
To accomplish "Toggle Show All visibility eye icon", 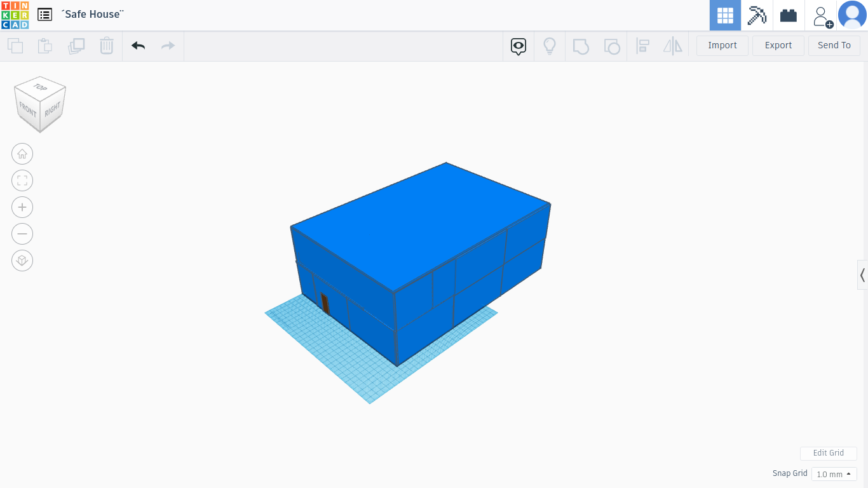I will [x=519, y=46].
